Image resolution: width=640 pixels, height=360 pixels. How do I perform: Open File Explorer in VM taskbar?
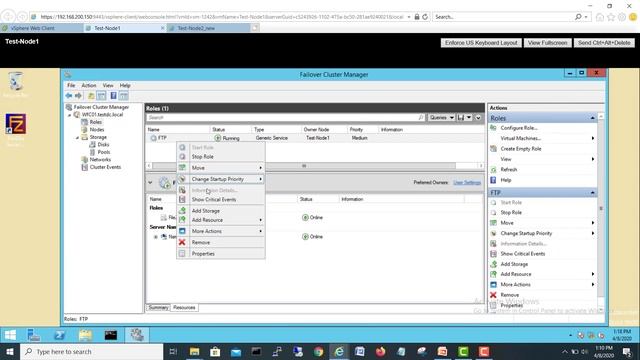(x=85, y=335)
